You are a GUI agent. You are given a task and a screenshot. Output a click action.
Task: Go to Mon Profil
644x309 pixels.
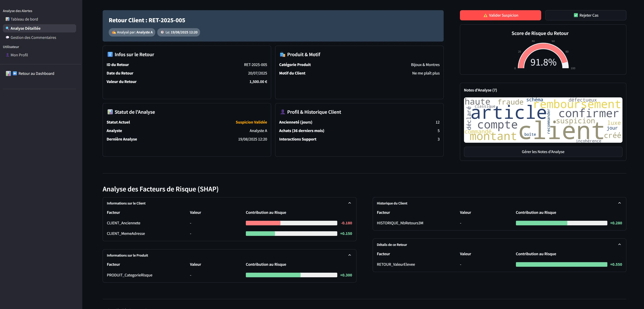pyautogui.click(x=40, y=55)
